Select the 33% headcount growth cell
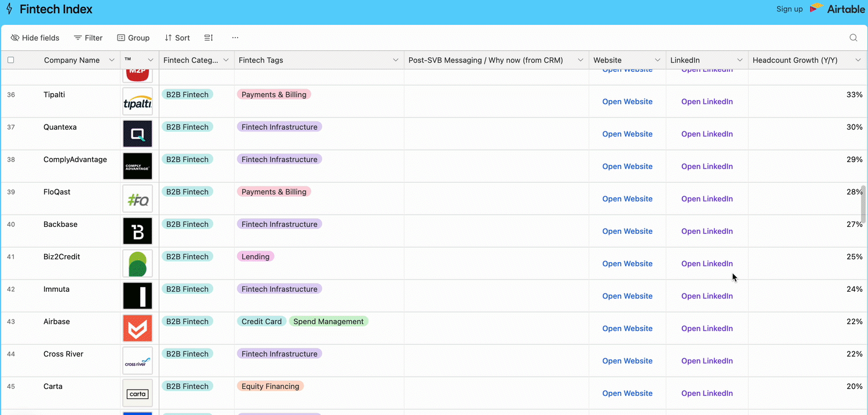Viewport: 868px width, 415px height. point(808,102)
